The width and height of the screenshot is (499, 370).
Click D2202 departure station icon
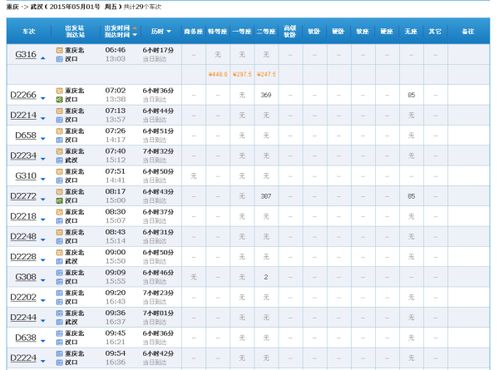59,293
